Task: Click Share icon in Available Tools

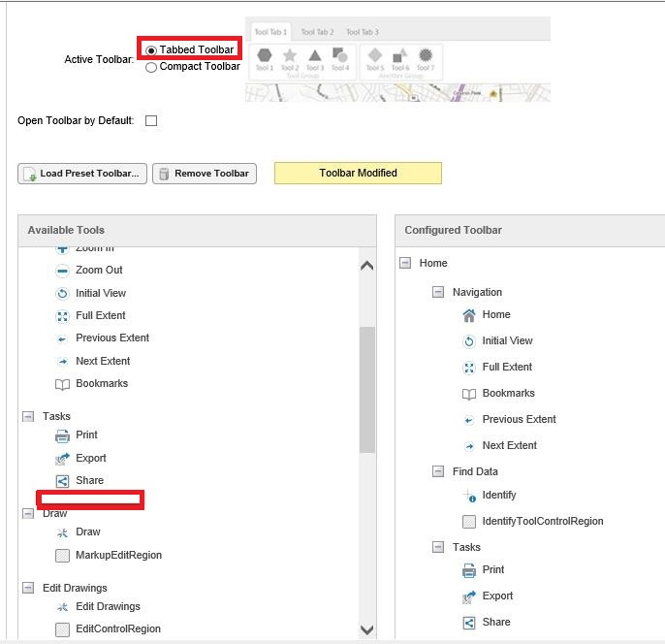Action: pos(62,481)
